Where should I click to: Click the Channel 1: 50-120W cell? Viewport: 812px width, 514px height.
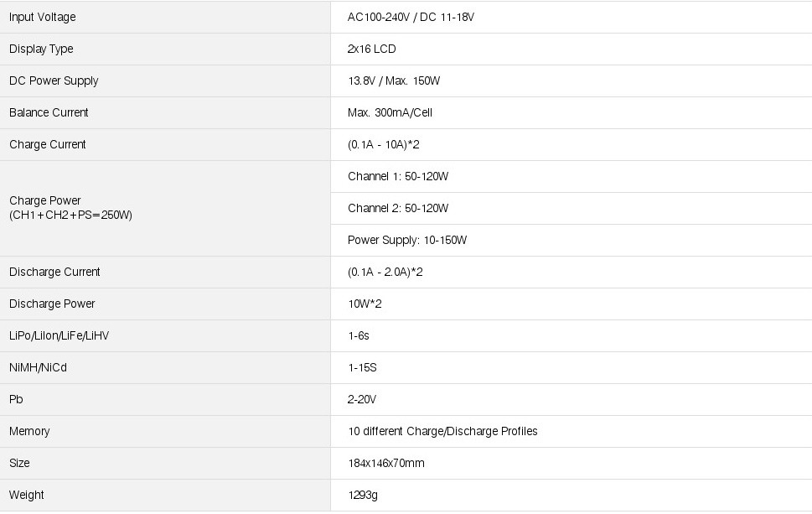(398, 176)
